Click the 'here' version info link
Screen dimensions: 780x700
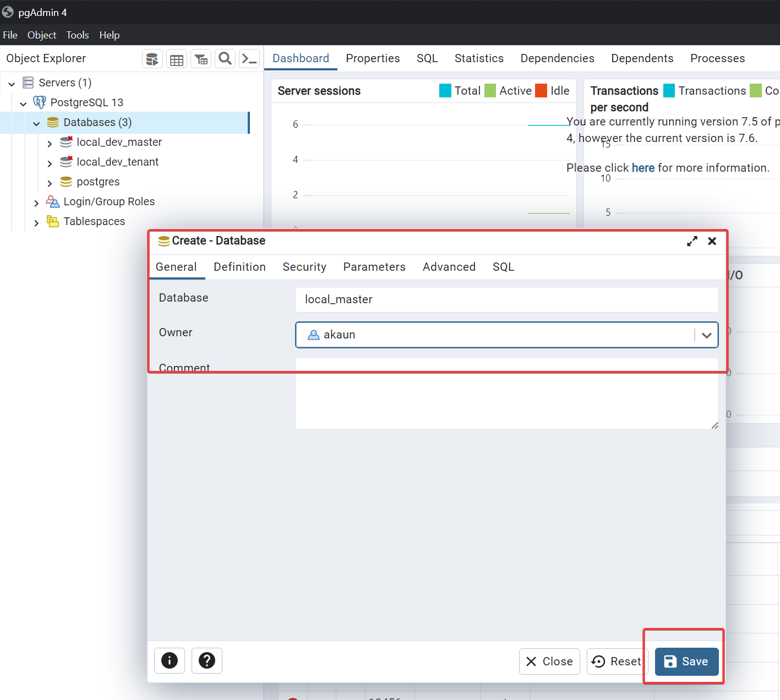pyautogui.click(x=643, y=168)
